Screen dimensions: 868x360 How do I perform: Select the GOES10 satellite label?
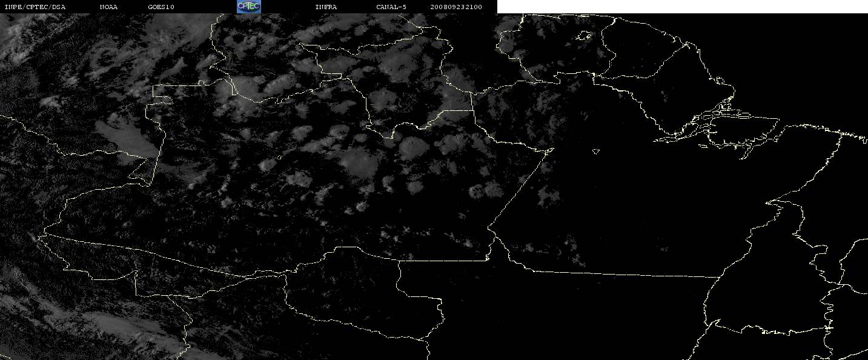(x=161, y=7)
